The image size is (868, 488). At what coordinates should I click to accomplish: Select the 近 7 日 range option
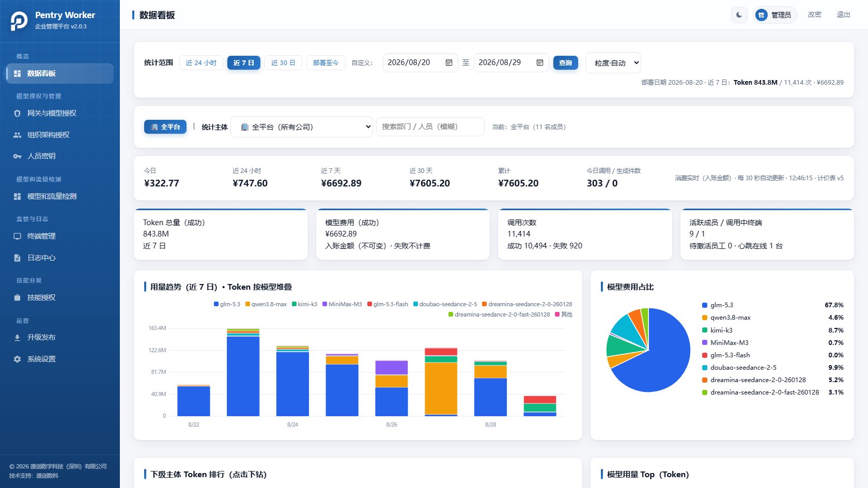[x=244, y=63]
